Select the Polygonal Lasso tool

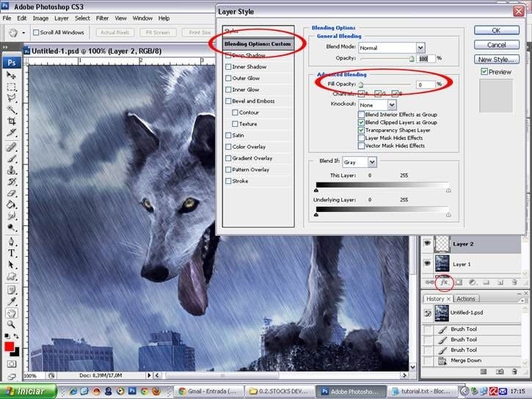(x=11, y=98)
